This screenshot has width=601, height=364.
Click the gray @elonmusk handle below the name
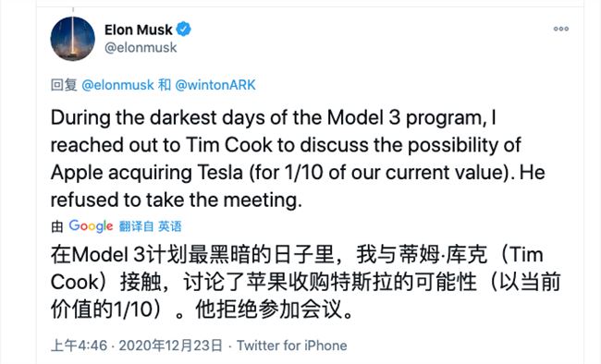pos(141,47)
